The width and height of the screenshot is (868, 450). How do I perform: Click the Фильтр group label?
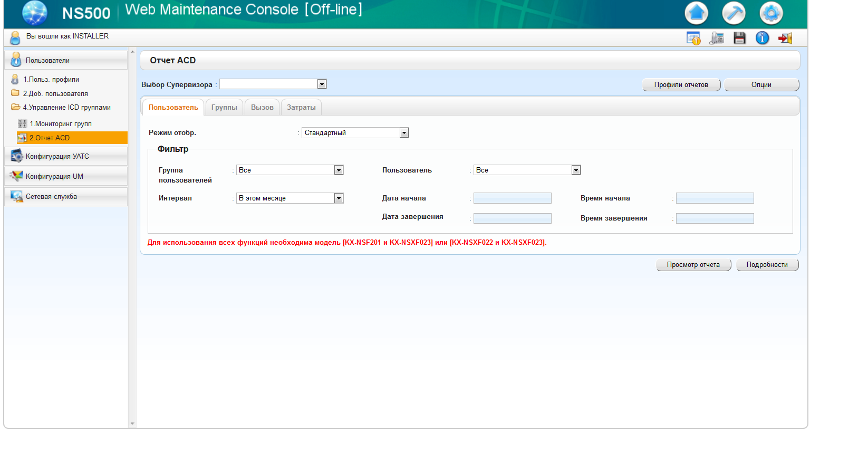[x=173, y=149]
